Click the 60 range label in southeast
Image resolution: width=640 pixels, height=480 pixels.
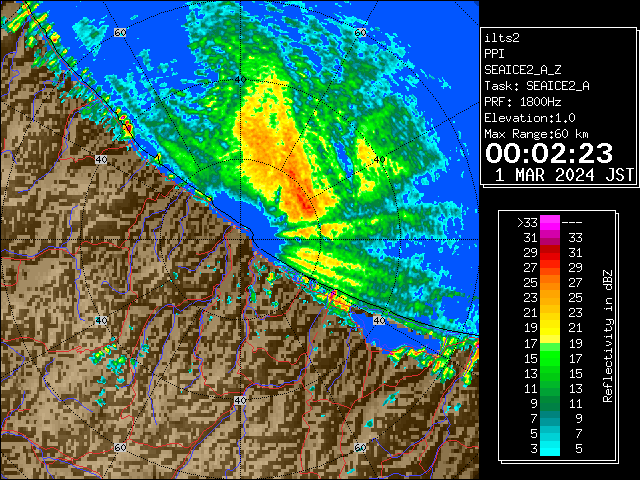(x=360, y=447)
